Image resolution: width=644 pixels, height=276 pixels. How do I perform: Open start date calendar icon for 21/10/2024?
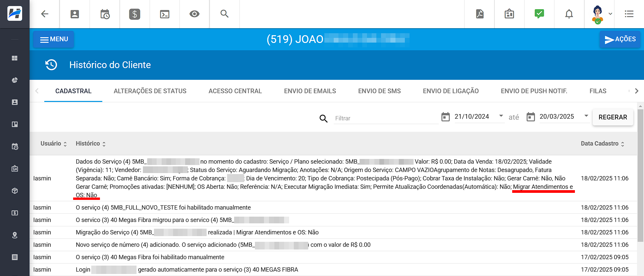tap(445, 117)
